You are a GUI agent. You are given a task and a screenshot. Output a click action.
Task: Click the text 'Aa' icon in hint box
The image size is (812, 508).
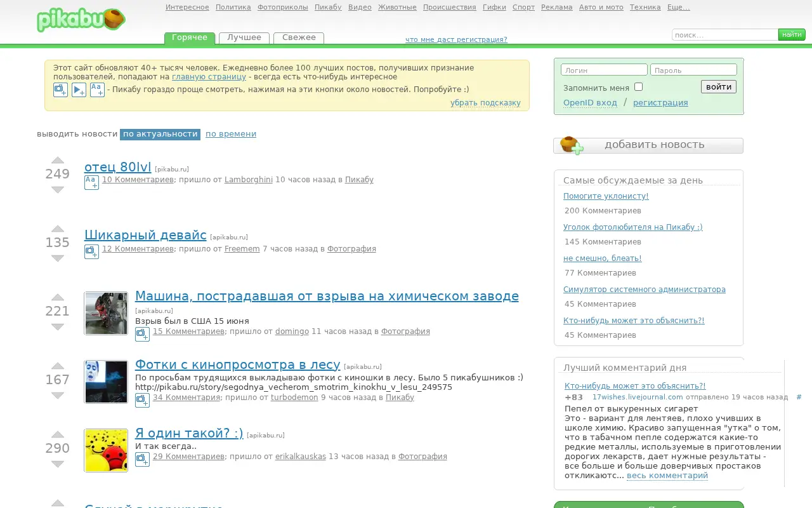pyautogui.click(x=97, y=90)
